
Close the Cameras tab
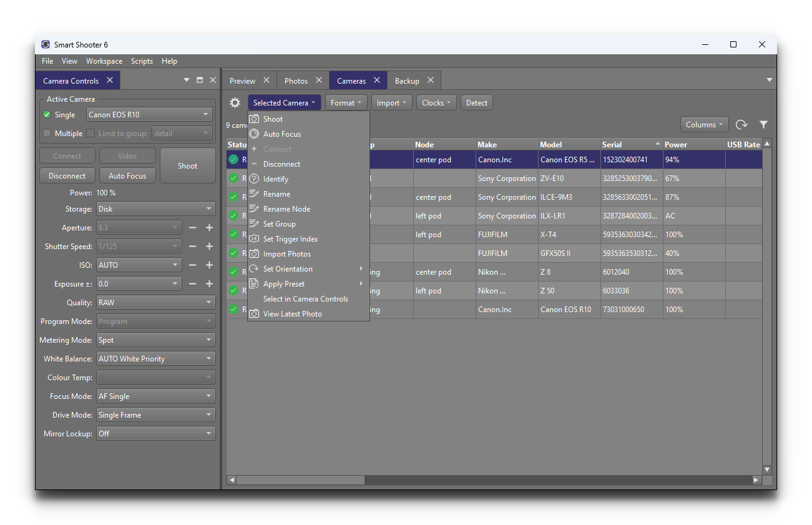377,81
